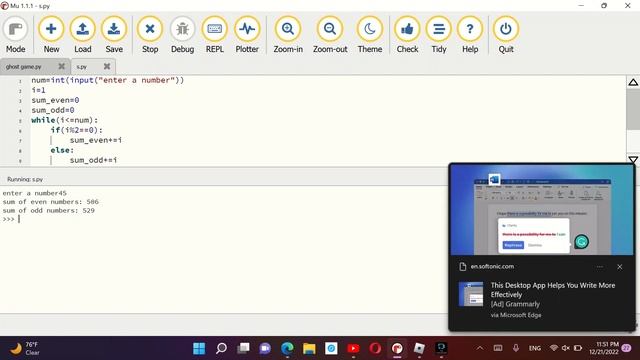Click the if(i%2==0): line
640x360 pixels.
77,130
